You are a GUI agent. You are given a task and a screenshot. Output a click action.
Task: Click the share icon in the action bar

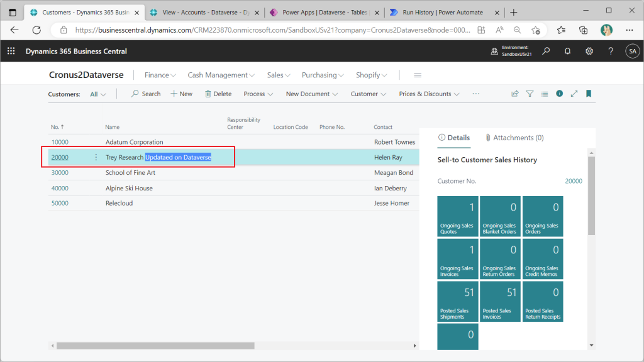tap(515, 94)
